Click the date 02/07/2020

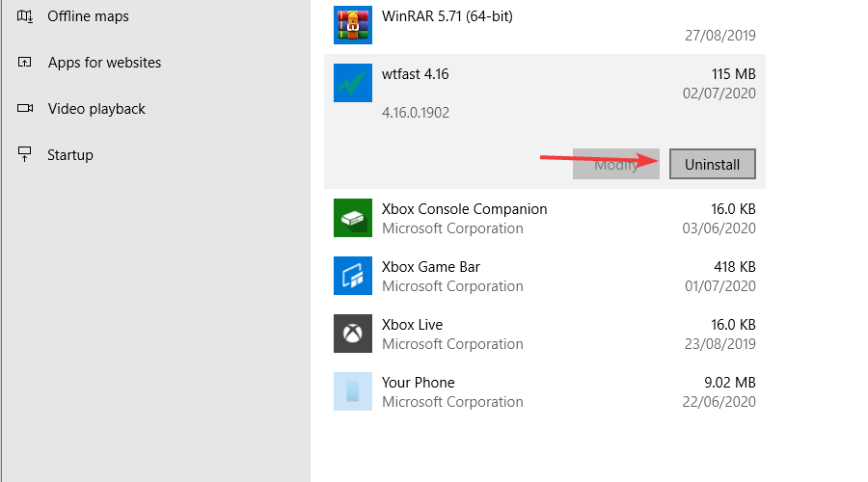coord(719,93)
